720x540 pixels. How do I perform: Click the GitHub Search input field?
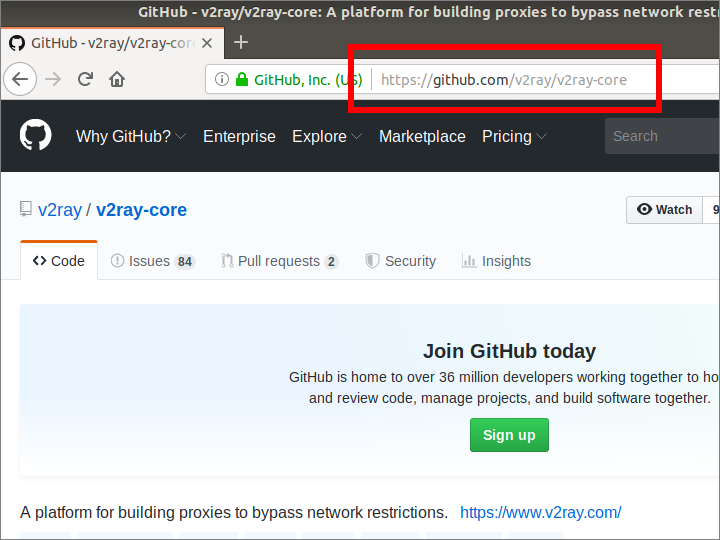660,137
